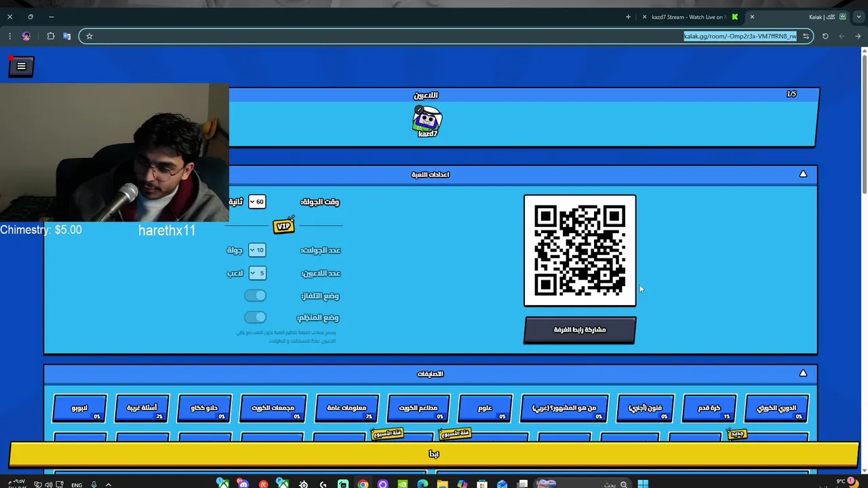Bookmark this page with the star icon
The width and height of the screenshot is (868, 488).
pos(89,36)
